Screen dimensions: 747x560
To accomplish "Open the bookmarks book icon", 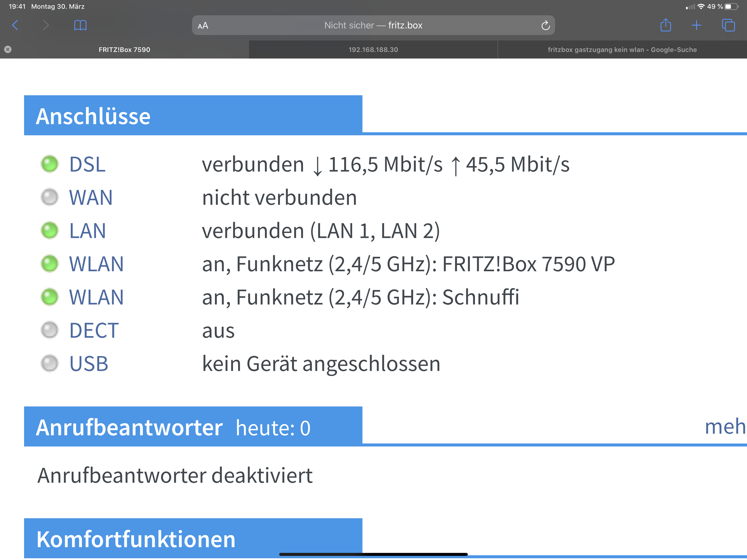I will pyautogui.click(x=80, y=25).
